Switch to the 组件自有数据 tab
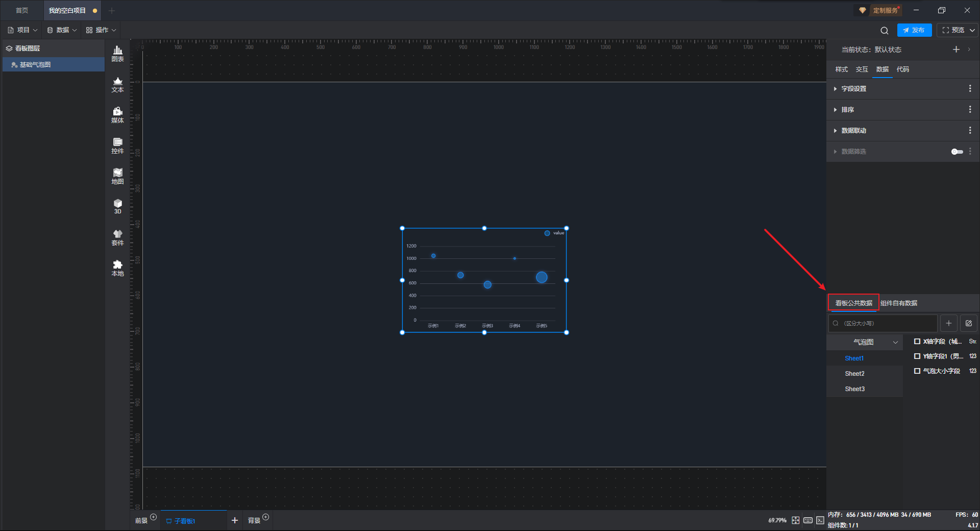980x531 pixels. [x=899, y=303]
